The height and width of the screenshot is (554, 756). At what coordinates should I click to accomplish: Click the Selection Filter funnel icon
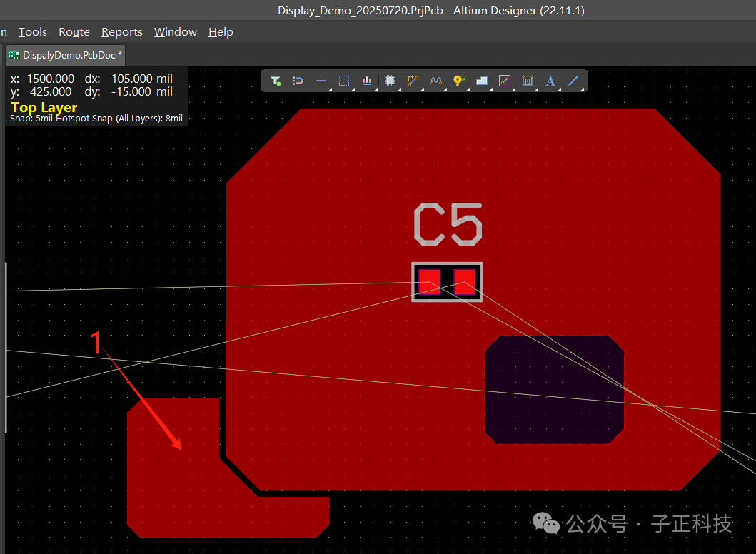[276, 81]
